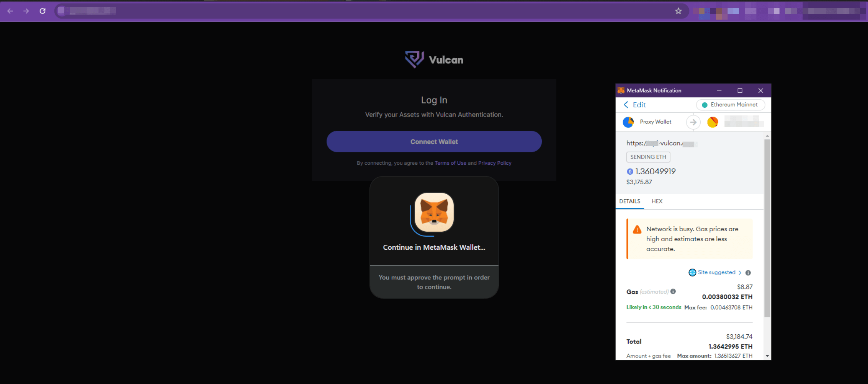Image resolution: width=868 pixels, height=384 pixels.
Task: Click the gas estimate info icon
Action: click(673, 291)
